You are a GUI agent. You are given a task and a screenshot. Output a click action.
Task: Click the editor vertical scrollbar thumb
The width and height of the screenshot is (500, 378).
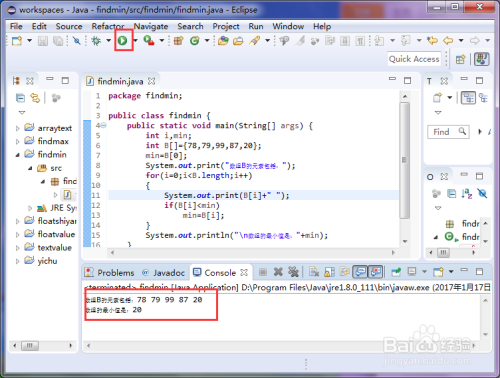pyautogui.click(x=405, y=160)
